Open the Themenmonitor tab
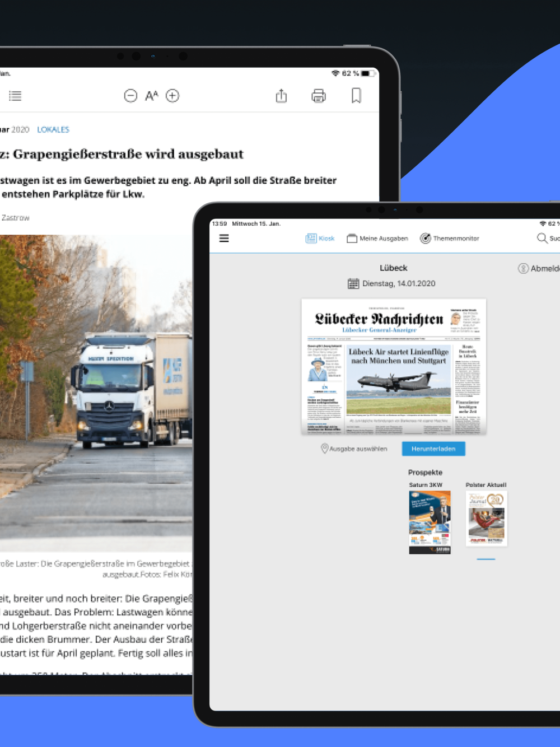The image size is (560, 747). [450, 239]
